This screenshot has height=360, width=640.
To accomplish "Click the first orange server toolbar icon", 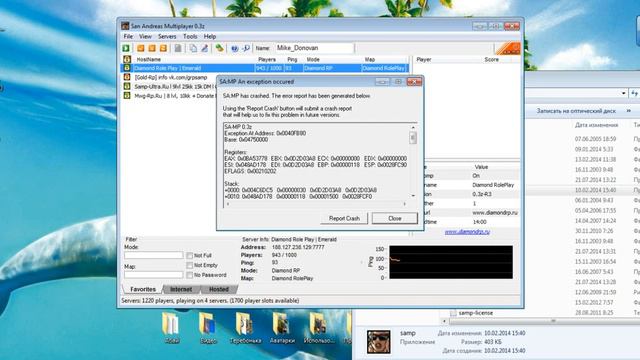I will pos(141,48).
